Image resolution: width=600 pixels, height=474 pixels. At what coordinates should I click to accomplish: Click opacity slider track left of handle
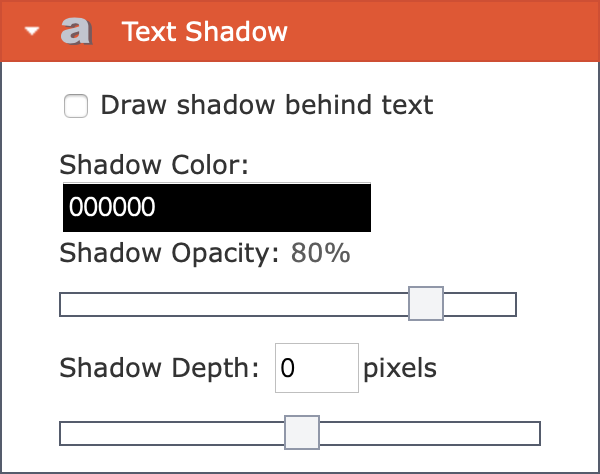pyautogui.click(x=234, y=305)
